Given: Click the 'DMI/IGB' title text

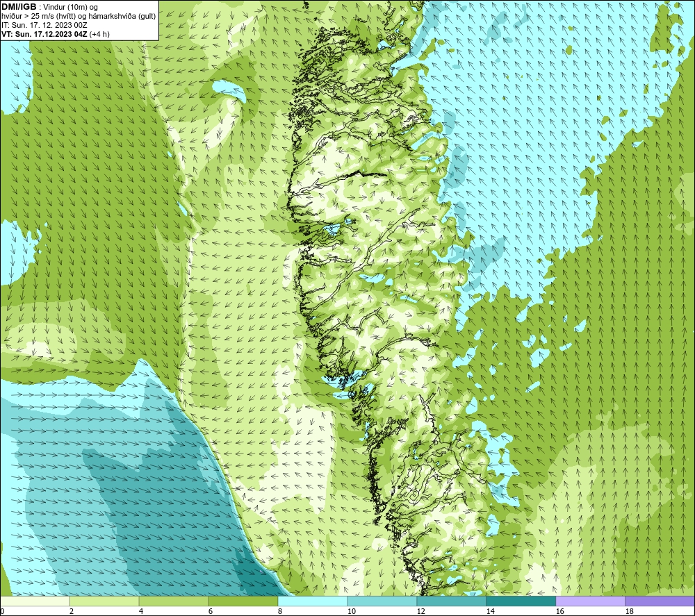Looking at the screenshot, I should point(19,7).
